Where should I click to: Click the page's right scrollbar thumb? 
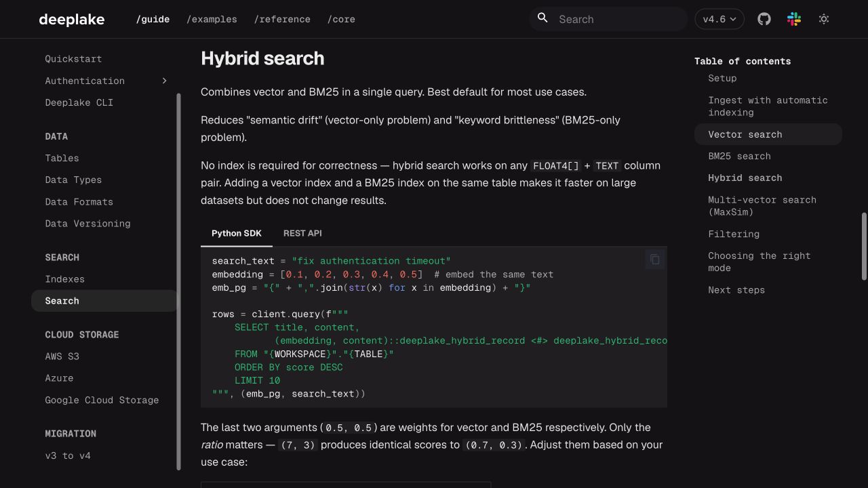pos(864,246)
